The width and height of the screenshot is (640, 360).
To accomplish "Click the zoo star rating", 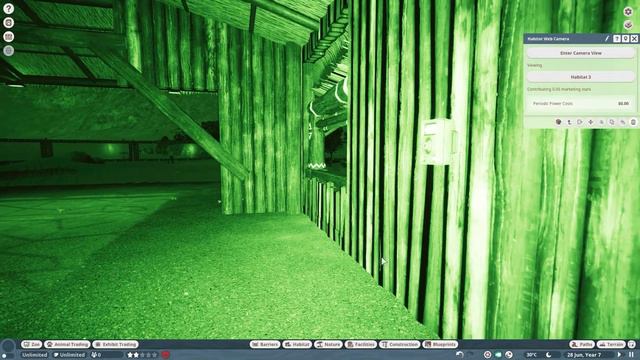I will point(142,355).
